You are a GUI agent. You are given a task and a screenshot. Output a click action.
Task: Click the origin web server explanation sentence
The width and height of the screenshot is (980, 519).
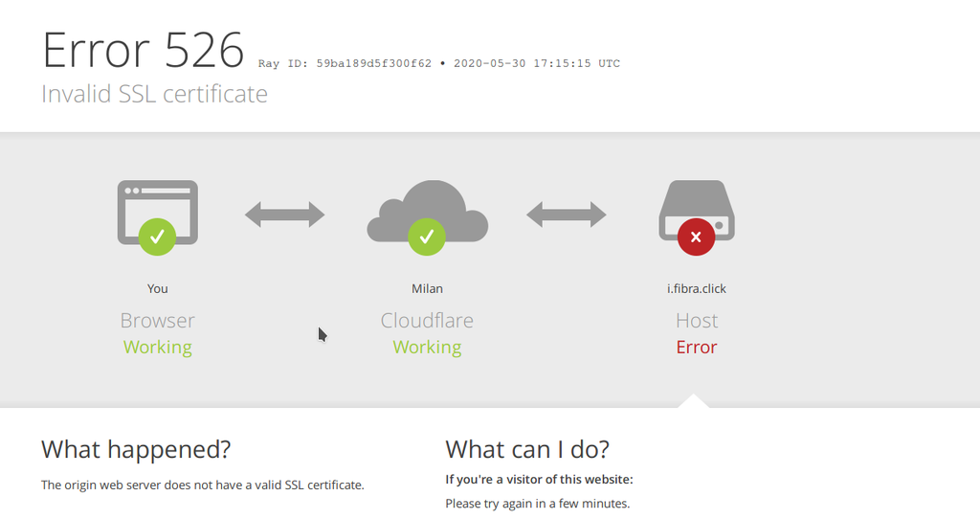[x=203, y=485]
